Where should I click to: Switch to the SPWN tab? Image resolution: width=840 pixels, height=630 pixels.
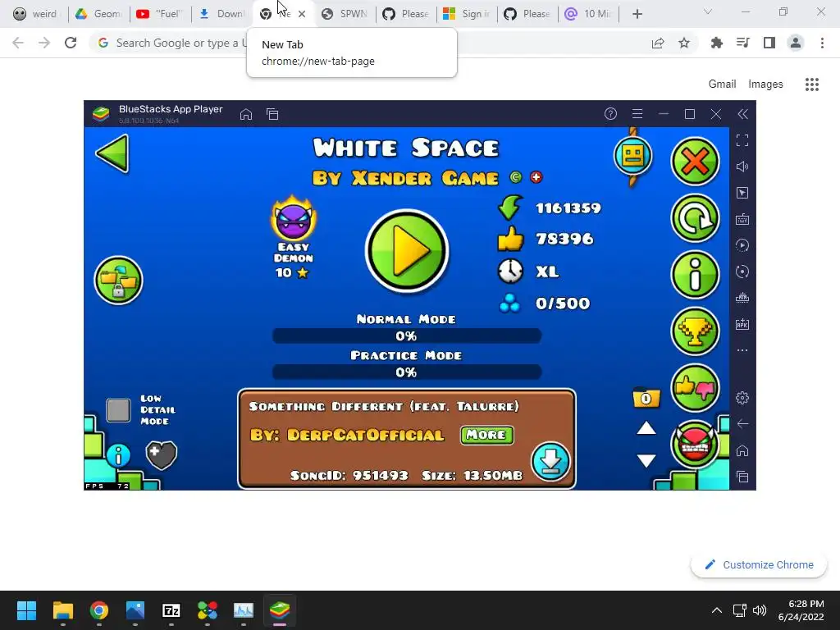tap(345, 14)
